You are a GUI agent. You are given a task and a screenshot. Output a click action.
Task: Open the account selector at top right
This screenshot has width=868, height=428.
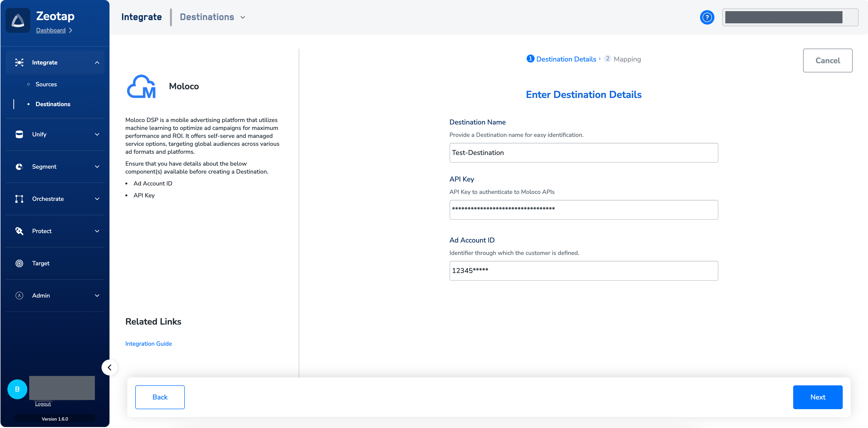click(790, 18)
